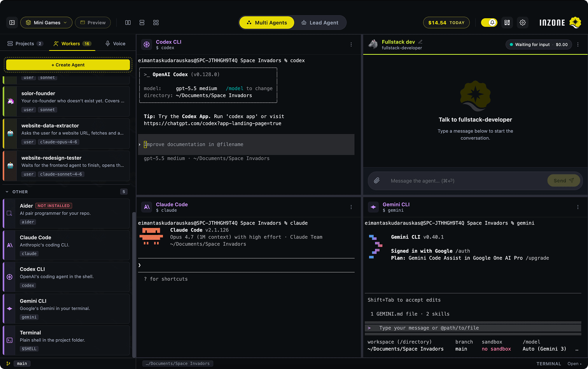Open the settings gear icon
588x369 pixels.
[x=523, y=23]
